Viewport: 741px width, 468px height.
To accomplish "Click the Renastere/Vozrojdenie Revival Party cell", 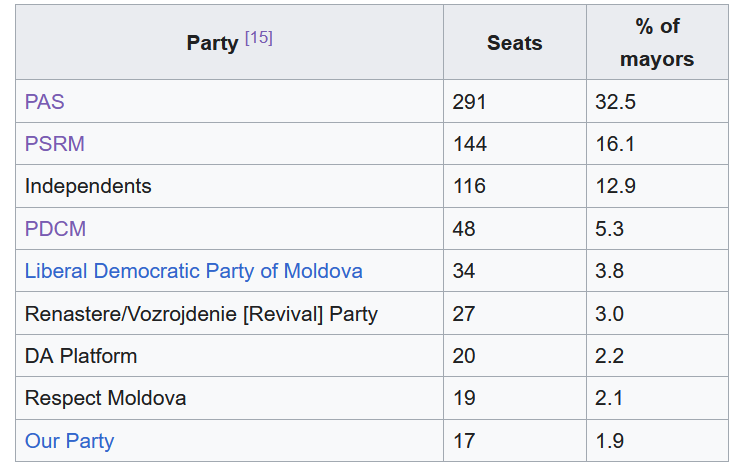I will [x=201, y=314].
